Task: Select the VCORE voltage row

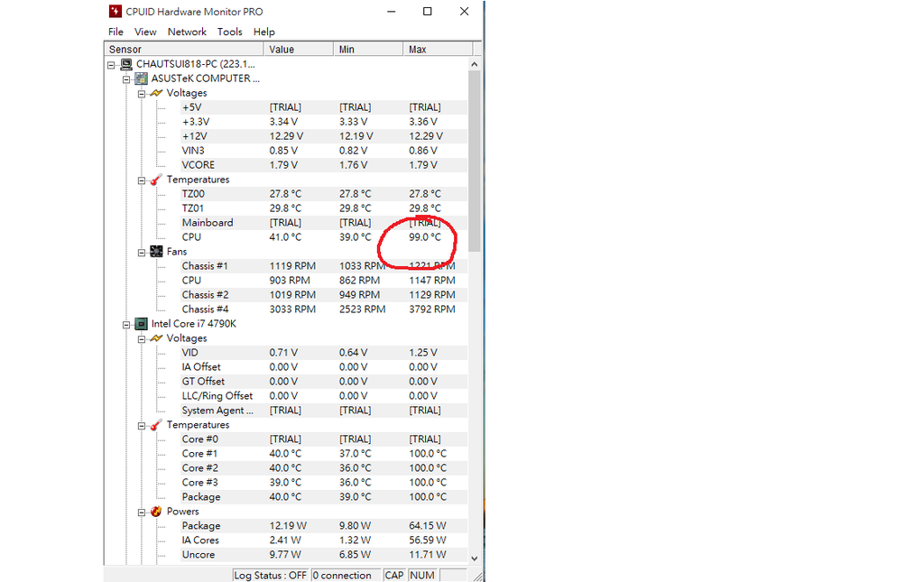Action: click(x=324, y=165)
